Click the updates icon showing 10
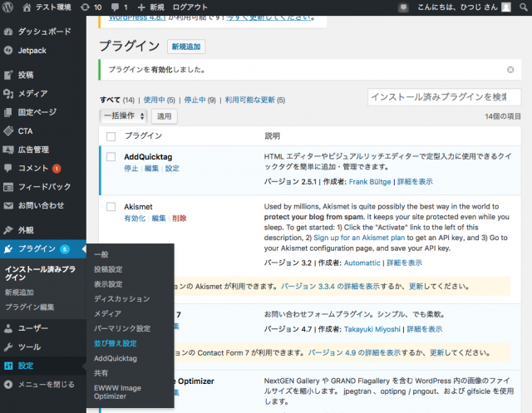Image resolution: width=532 pixels, height=413 pixels. (x=85, y=7)
